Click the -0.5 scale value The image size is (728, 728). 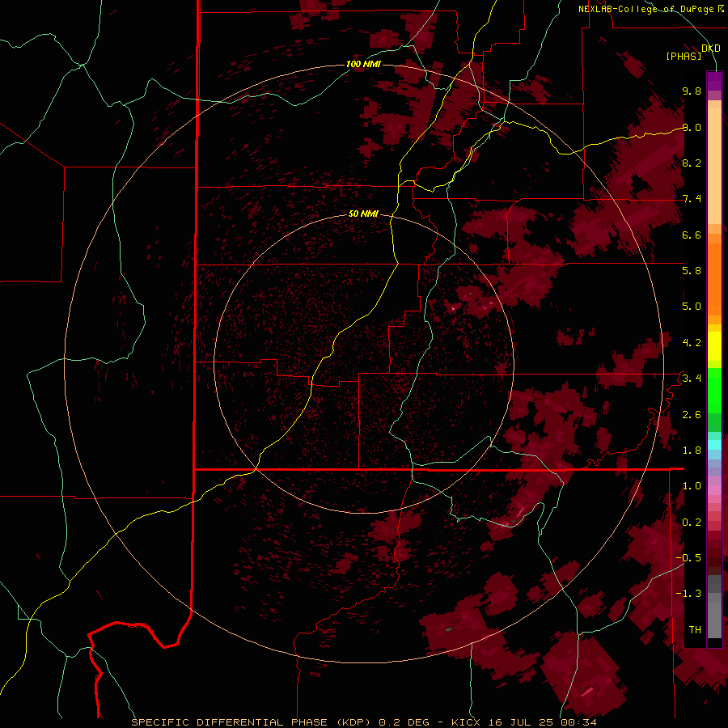point(688,558)
